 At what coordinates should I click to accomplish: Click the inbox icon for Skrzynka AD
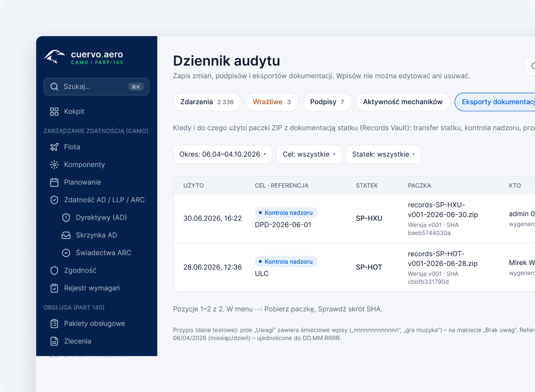(x=66, y=235)
